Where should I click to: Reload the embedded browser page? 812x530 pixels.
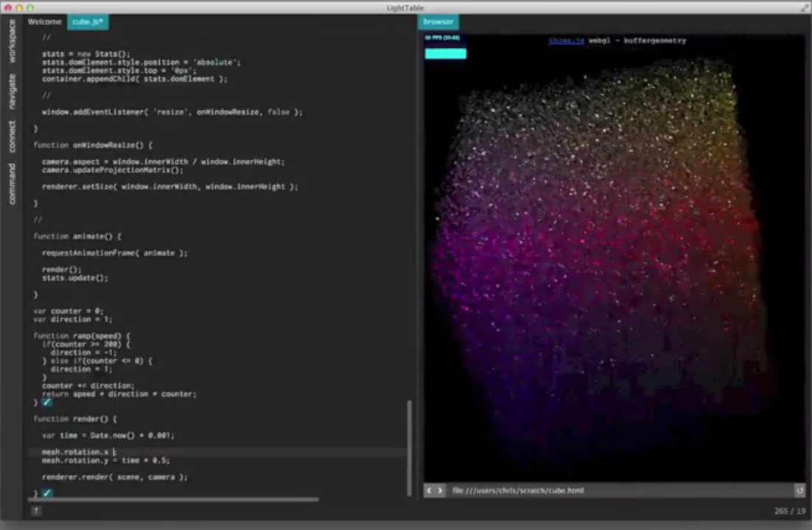click(x=799, y=490)
